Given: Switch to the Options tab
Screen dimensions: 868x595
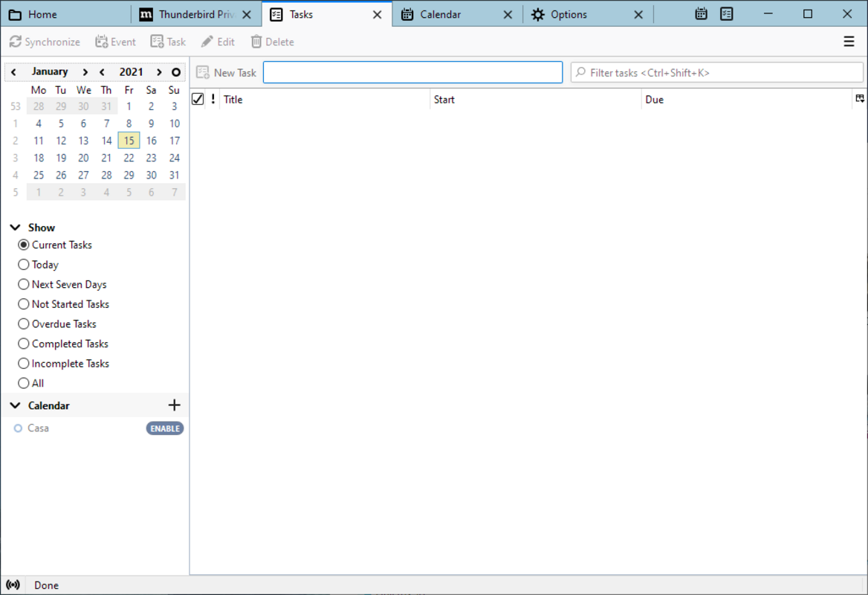Looking at the screenshot, I should (569, 14).
